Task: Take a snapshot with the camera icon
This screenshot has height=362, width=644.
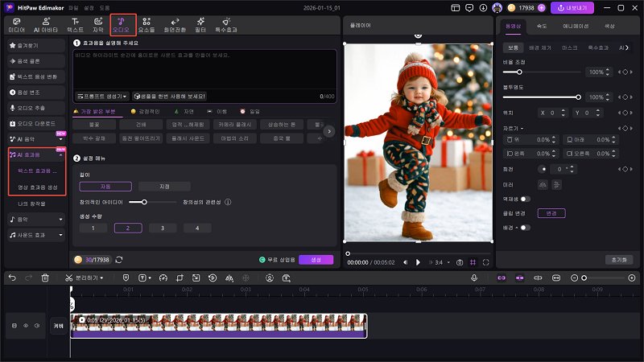Action: point(460,262)
